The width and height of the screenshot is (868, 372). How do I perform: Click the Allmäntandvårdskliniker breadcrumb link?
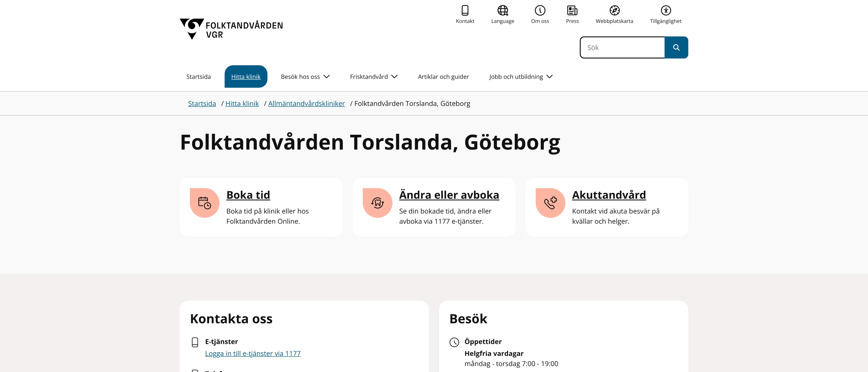click(307, 103)
